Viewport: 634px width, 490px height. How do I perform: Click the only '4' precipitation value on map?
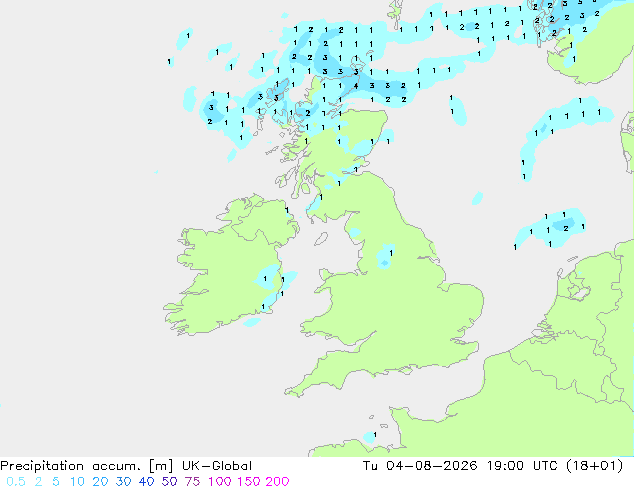(356, 86)
